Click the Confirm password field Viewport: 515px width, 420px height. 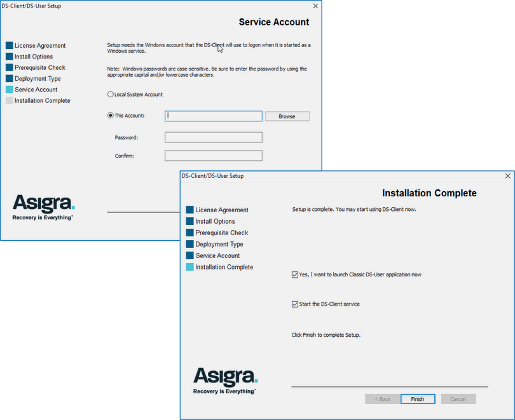point(214,156)
